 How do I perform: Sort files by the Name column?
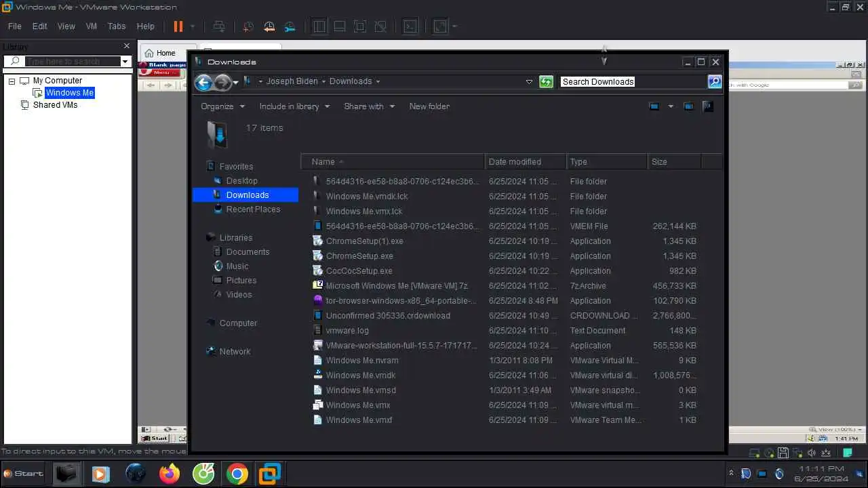[x=393, y=162]
